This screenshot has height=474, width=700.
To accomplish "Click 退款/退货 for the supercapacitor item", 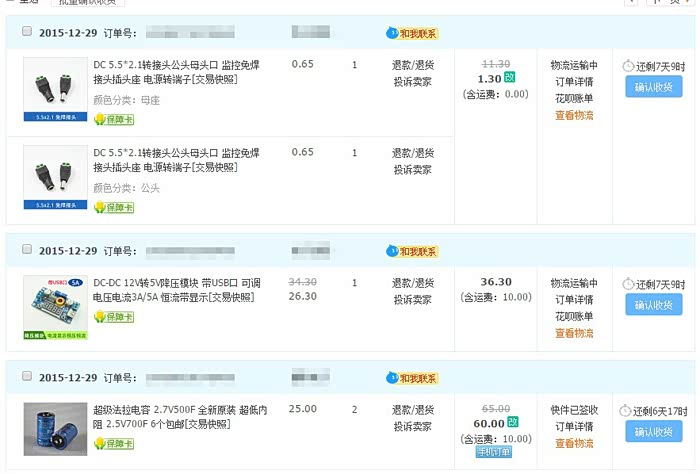I will (412, 410).
